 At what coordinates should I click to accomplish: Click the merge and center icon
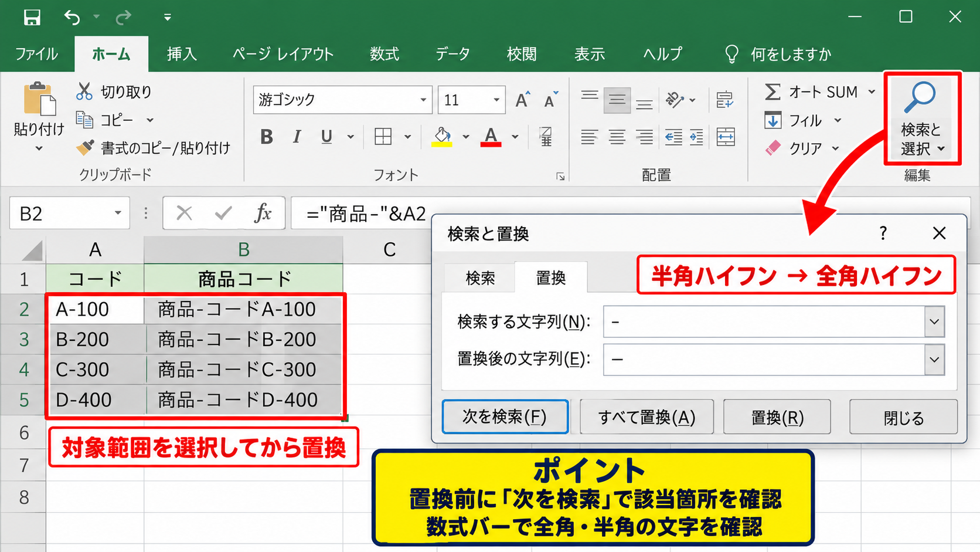[726, 137]
